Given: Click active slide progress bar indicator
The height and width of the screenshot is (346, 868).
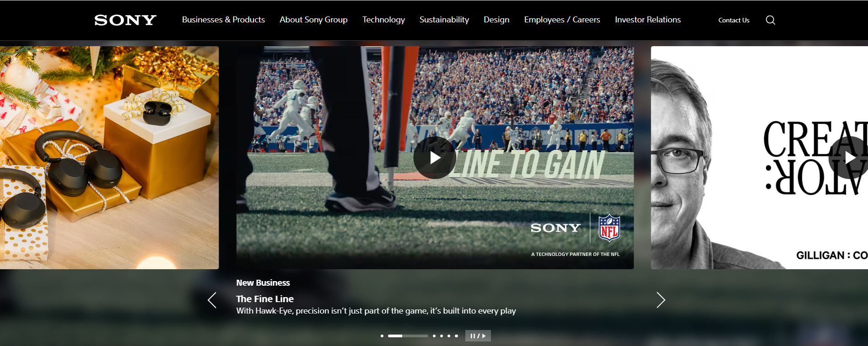Looking at the screenshot, I should pyautogui.click(x=408, y=336).
